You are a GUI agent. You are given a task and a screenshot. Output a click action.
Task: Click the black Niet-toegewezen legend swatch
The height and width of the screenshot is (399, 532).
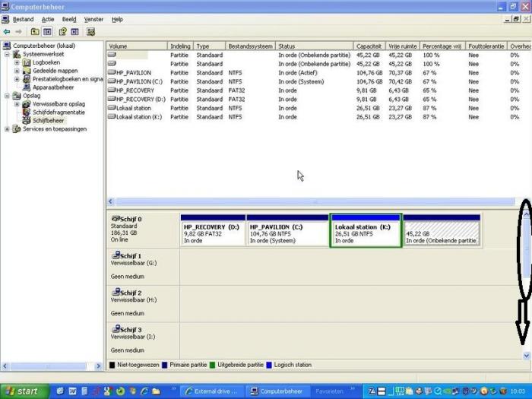click(x=112, y=365)
